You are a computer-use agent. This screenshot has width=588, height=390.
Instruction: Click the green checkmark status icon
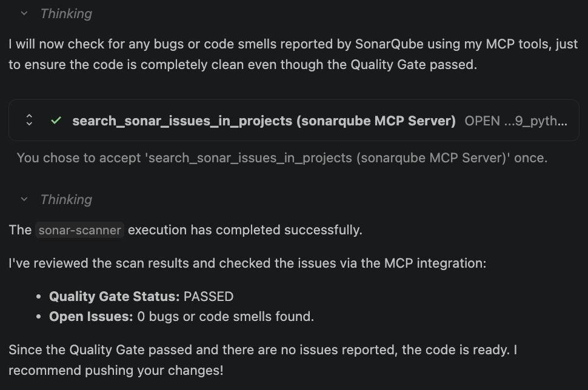(x=56, y=121)
